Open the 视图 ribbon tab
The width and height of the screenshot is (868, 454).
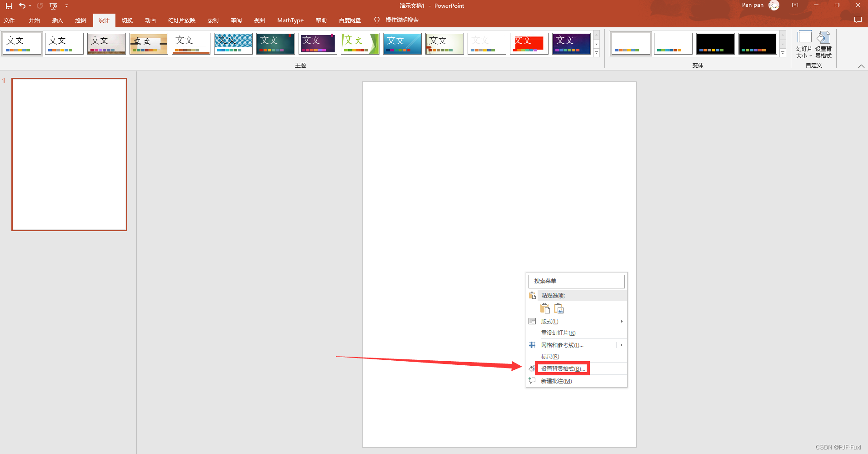pyautogui.click(x=259, y=20)
